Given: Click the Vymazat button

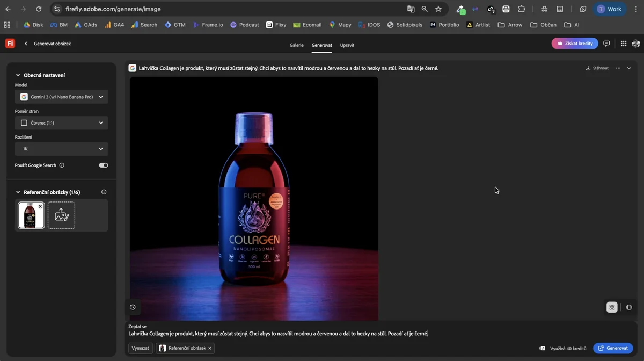Looking at the screenshot, I should pos(140,348).
